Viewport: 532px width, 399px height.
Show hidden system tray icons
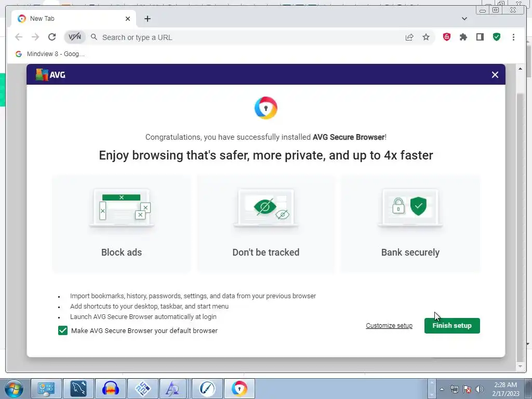click(x=442, y=389)
